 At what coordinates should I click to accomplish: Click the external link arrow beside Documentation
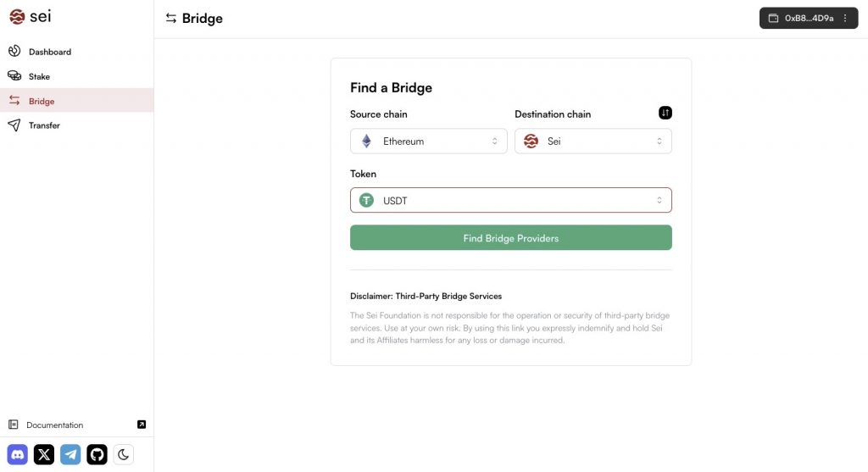(142, 425)
